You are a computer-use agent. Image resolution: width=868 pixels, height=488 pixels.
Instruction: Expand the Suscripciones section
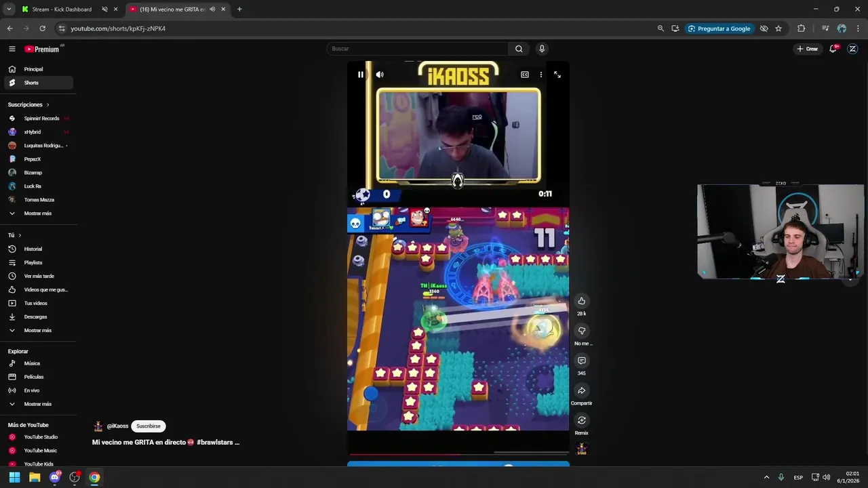point(28,104)
